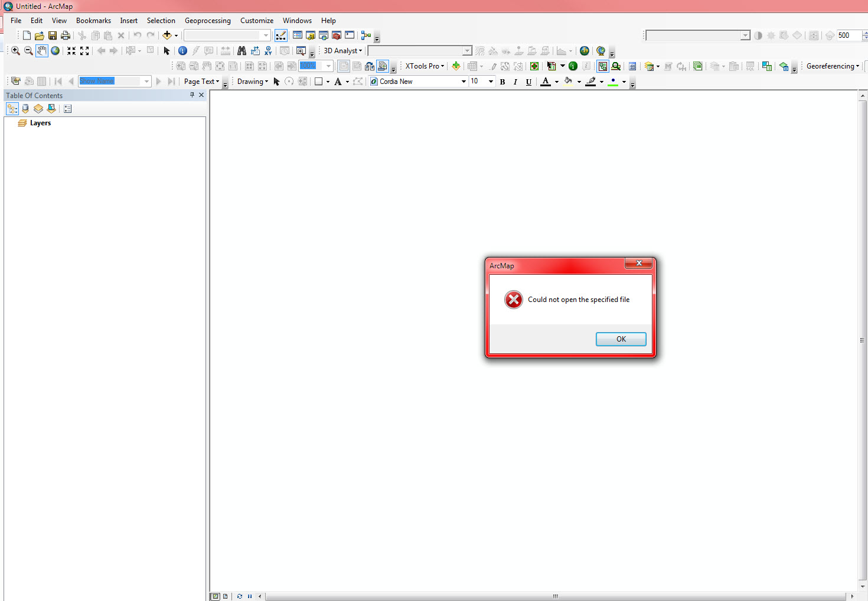
Task: Open a map document with the folder icon
Action: (x=40, y=35)
